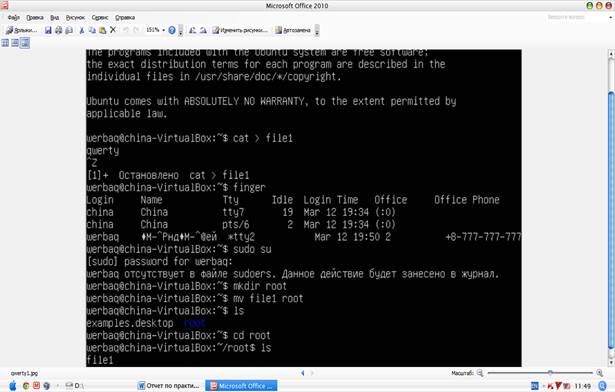Click the Chrome icon in quick launch

click(26, 386)
